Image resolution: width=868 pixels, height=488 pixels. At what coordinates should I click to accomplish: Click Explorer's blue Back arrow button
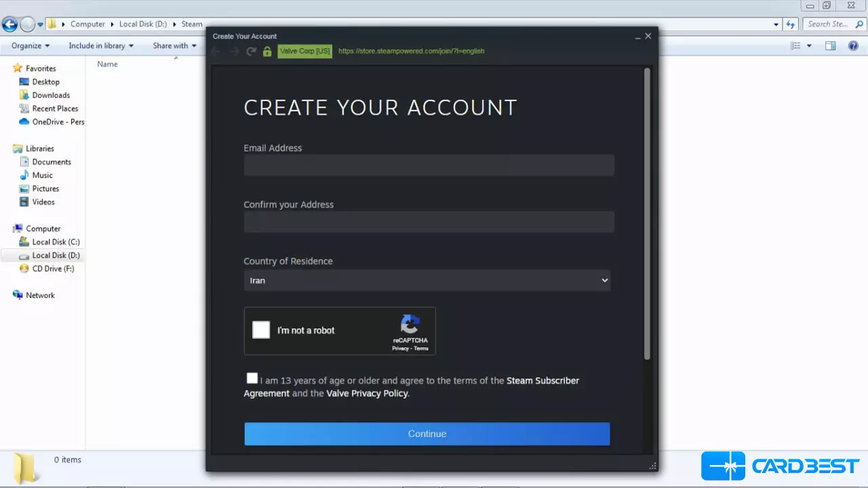point(9,24)
